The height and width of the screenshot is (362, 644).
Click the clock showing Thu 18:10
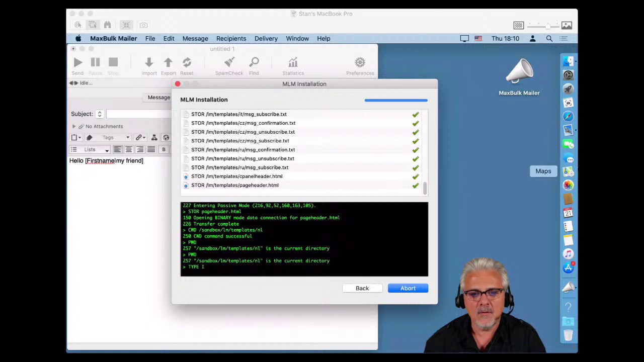point(505,38)
